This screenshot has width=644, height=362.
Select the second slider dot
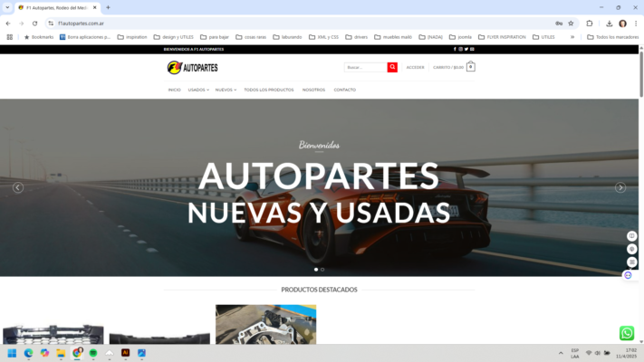322,270
